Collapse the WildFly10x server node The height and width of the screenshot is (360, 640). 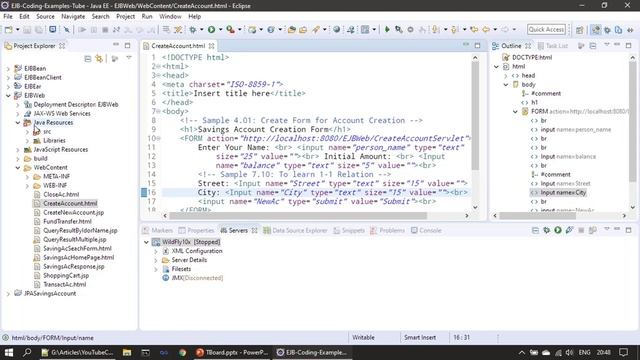[x=146, y=242]
